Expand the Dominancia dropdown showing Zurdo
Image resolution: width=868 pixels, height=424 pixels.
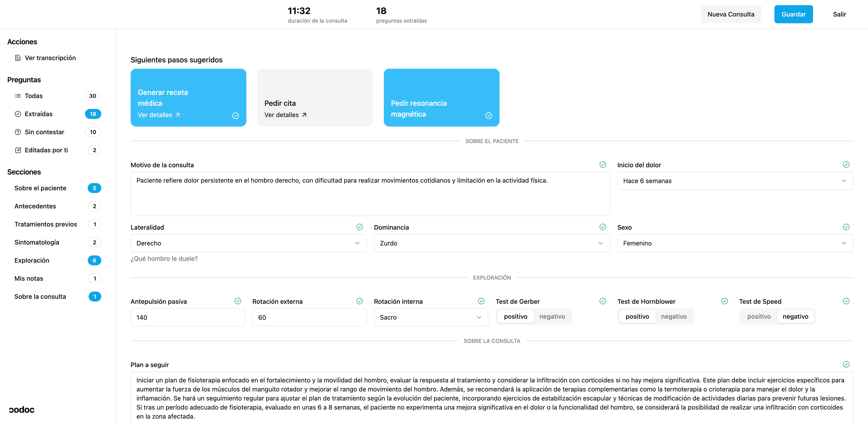tap(491, 243)
